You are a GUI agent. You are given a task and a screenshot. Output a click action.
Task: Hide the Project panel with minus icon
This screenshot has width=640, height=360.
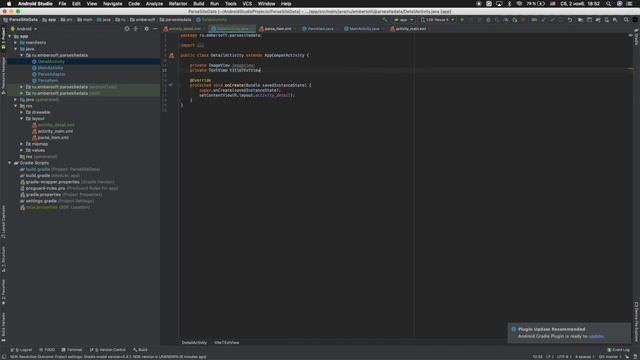point(155,29)
